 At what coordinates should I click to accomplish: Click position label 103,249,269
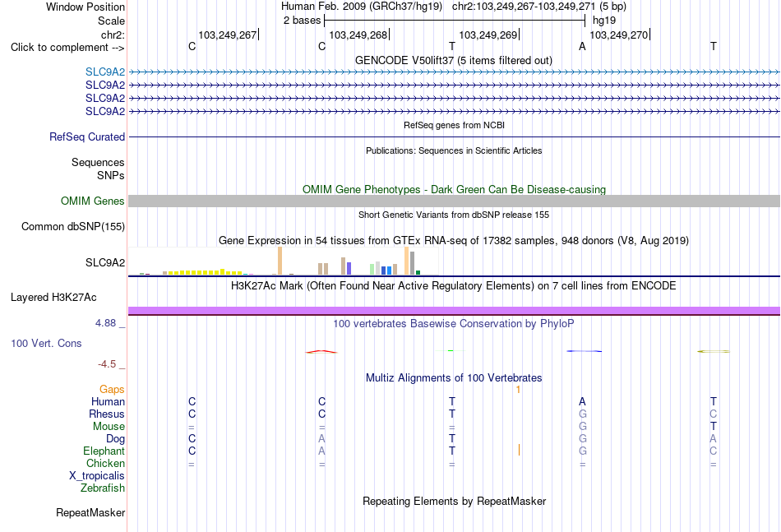tap(488, 35)
